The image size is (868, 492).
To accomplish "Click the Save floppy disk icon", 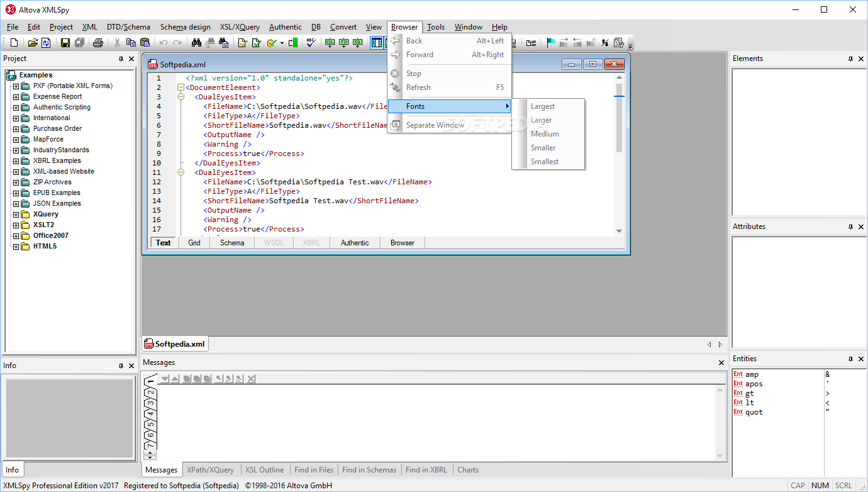I will tap(65, 43).
